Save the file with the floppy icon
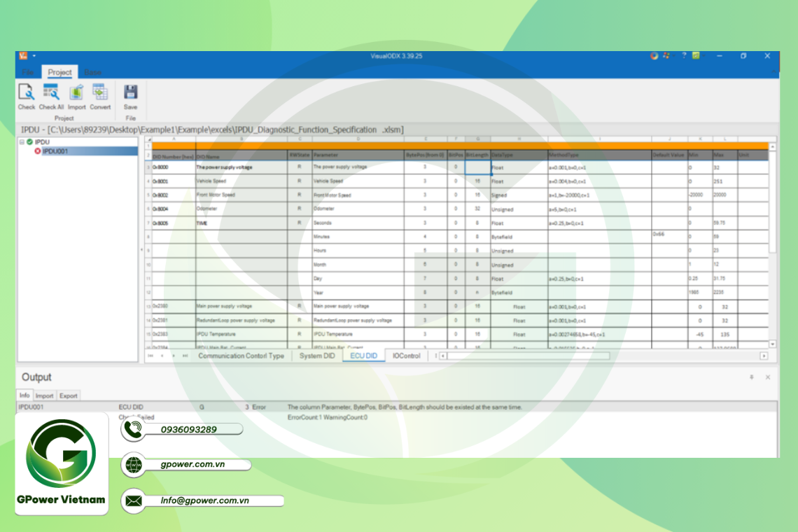 130,92
